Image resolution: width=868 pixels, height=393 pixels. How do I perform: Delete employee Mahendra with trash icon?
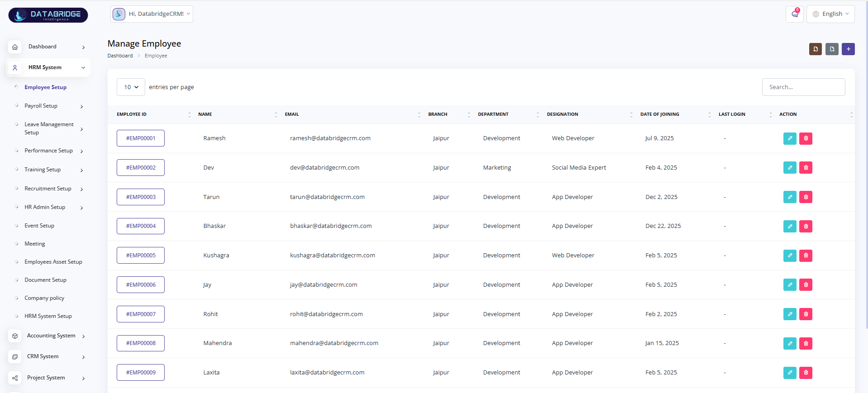click(806, 343)
